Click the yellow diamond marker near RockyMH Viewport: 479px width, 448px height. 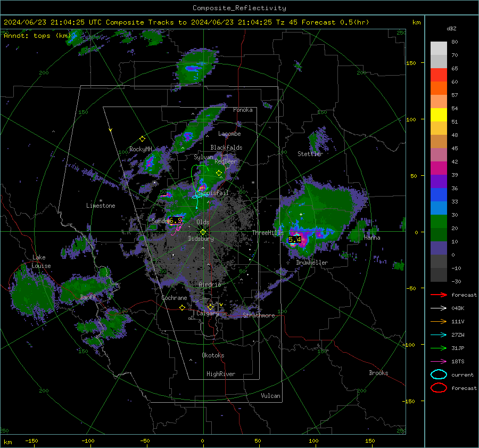(142, 139)
